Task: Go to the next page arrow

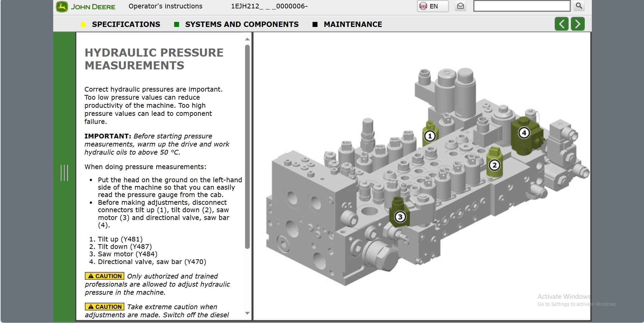Action: pos(578,24)
